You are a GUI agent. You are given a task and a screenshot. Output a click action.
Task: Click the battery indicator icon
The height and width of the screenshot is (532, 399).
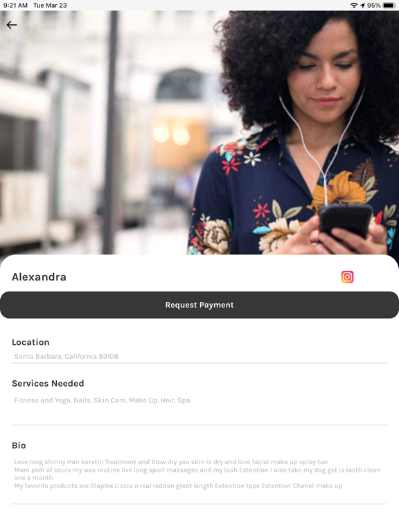[x=389, y=6]
